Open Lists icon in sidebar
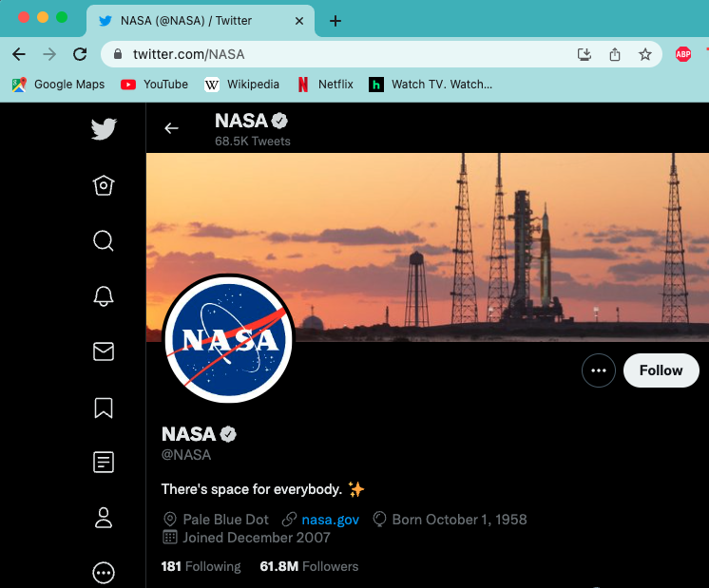The width and height of the screenshot is (709, 588). pyautogui.click(x=104, y=462)
